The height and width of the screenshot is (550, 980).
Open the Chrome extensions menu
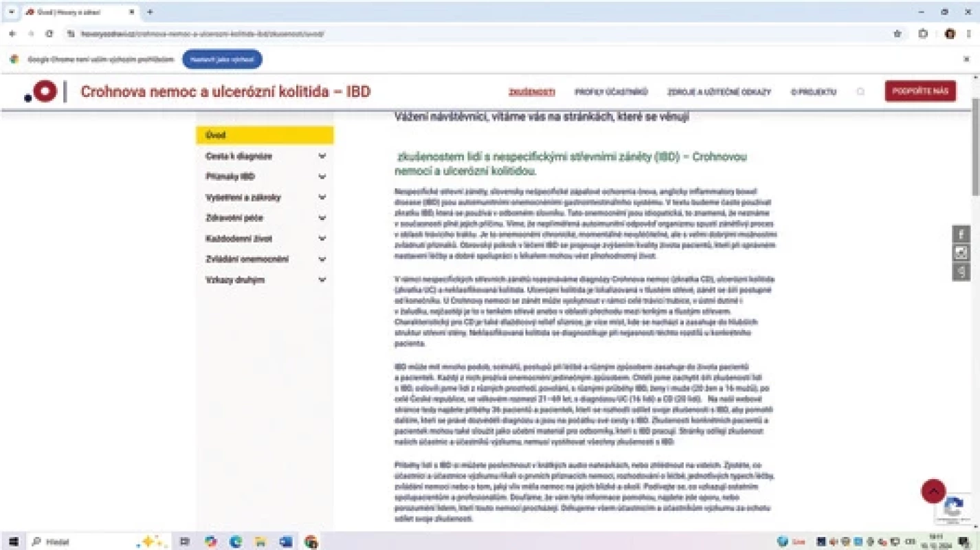pos(923,34)
